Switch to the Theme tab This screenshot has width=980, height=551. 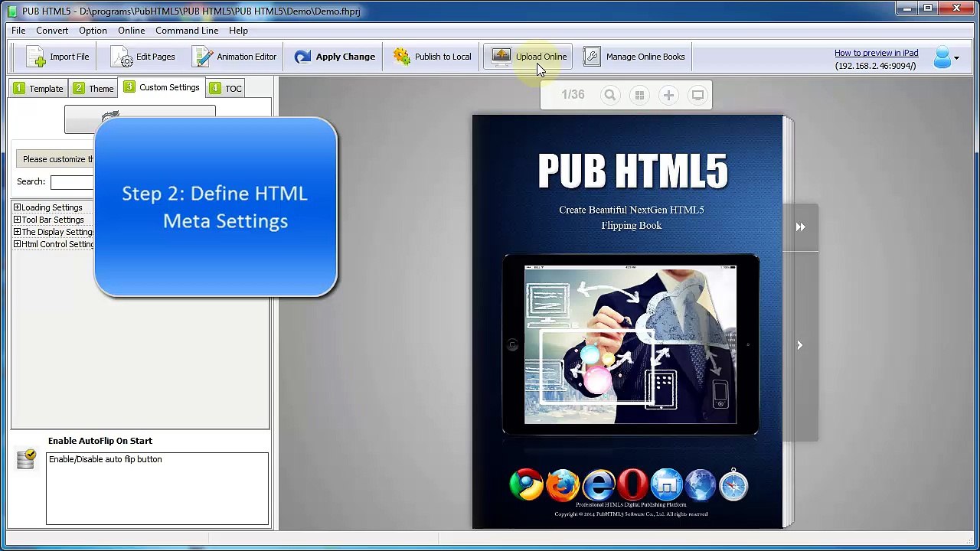click(x=93, y=88)
